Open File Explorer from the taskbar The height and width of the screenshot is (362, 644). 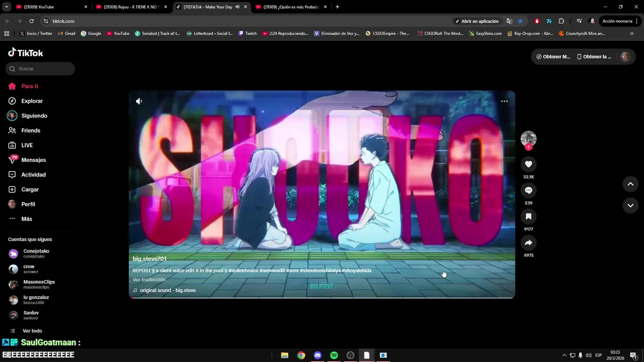pyautogui.click(x=284, y=355)
